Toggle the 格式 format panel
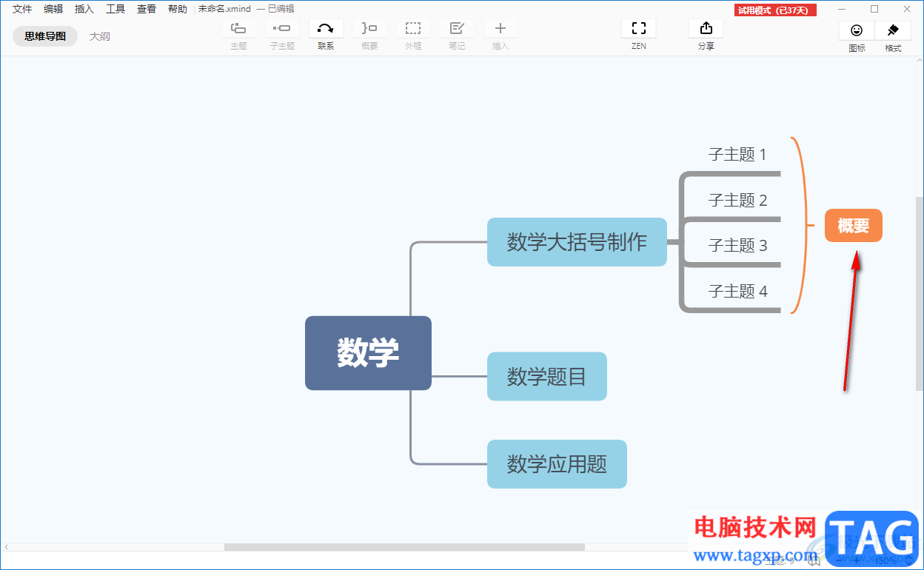The image size is (924, 570). 893,30
